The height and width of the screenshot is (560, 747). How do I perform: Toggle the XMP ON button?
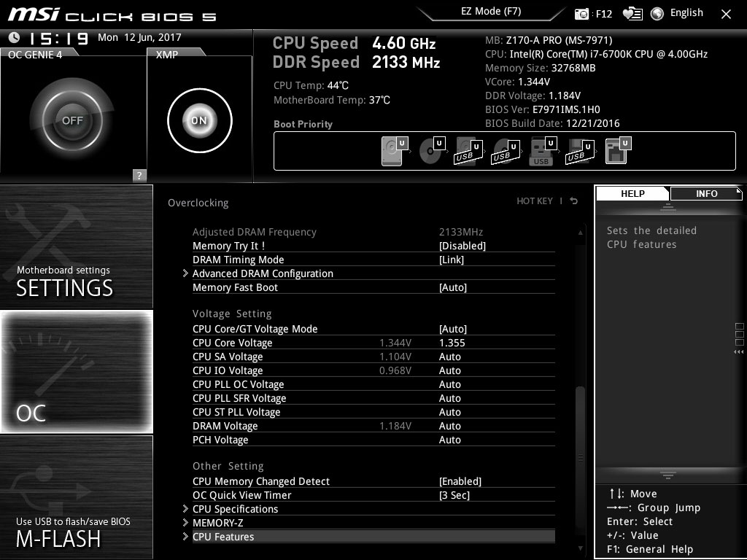click(200, 120)
